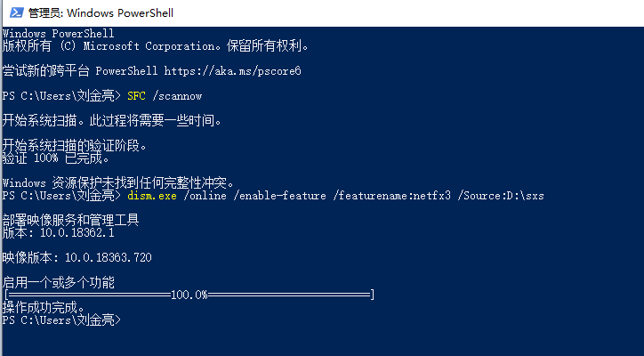Click the "验证 100% 已完成。" line
Image resolution: width=644 pixels, height=356 pixels.
pyautogui.click(x=56, y=158)
